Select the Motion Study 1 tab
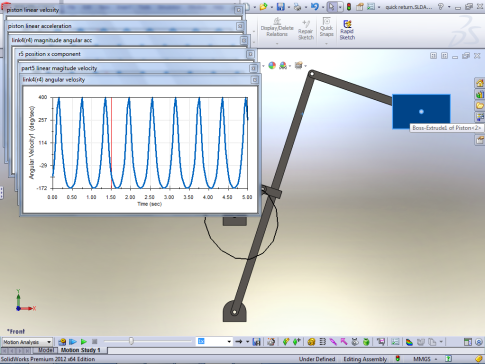485x364 pixels. 81,350
